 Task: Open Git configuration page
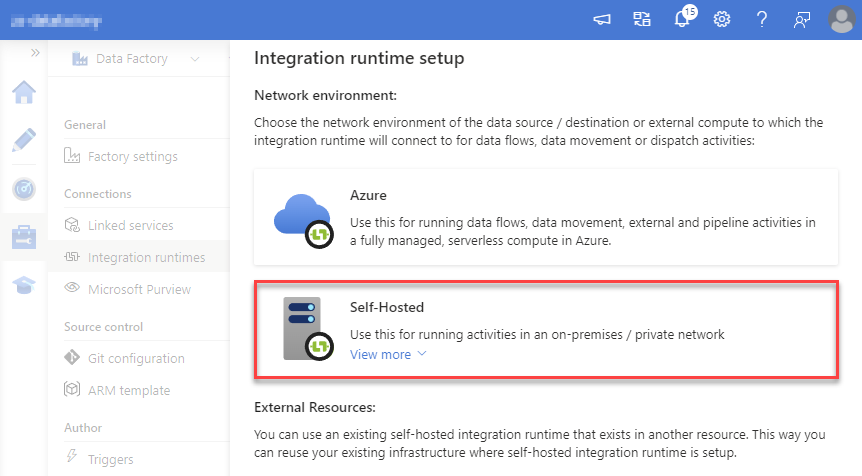pyautogui.click(x=136, y=358)
